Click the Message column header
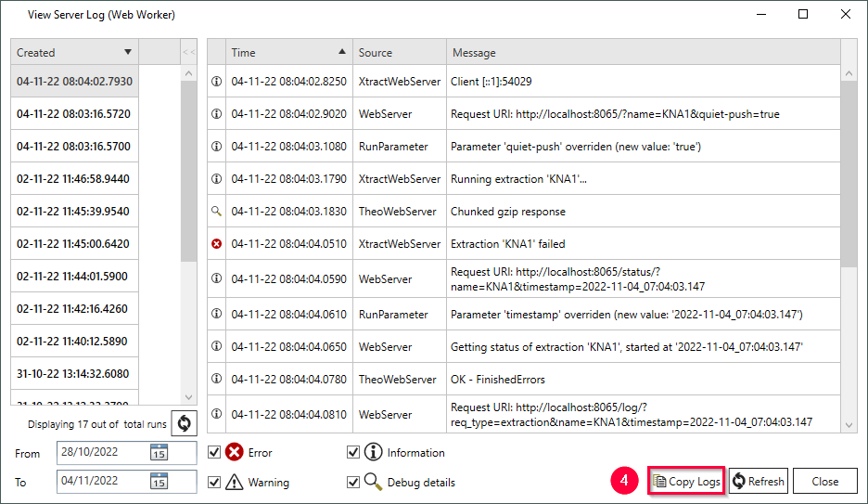This screenshot has width=868, height=504. click(x=640, y=53)
